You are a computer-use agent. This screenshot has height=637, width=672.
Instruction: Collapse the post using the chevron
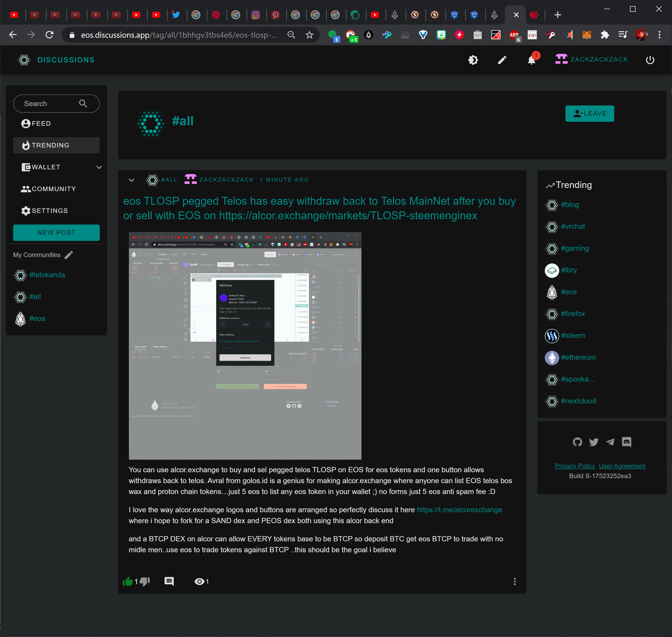point(131,180)
